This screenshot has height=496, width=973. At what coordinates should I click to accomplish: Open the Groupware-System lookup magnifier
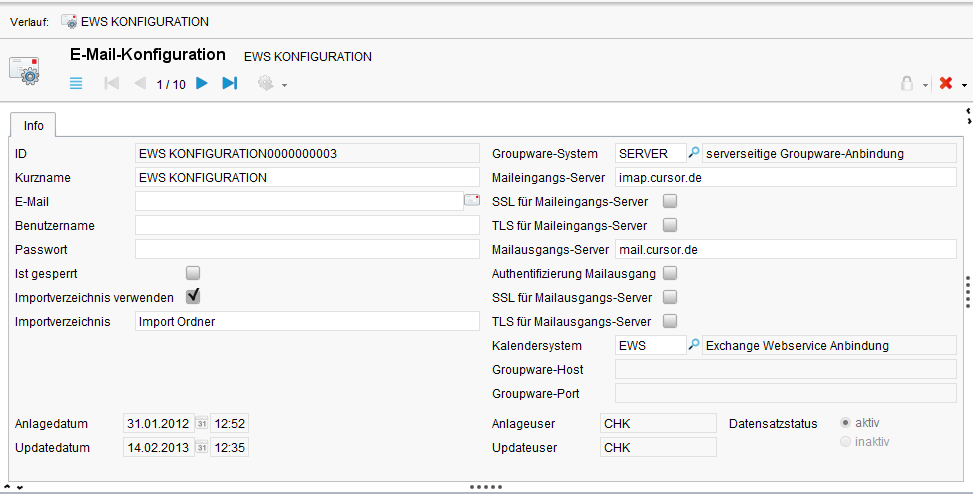(x=694, y=153)
